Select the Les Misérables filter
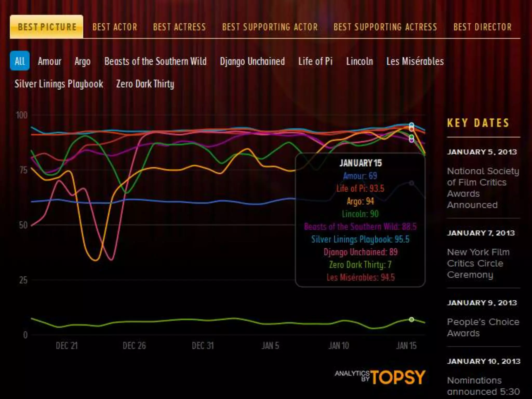The image size is (532, 399). (x=415, y=62)
